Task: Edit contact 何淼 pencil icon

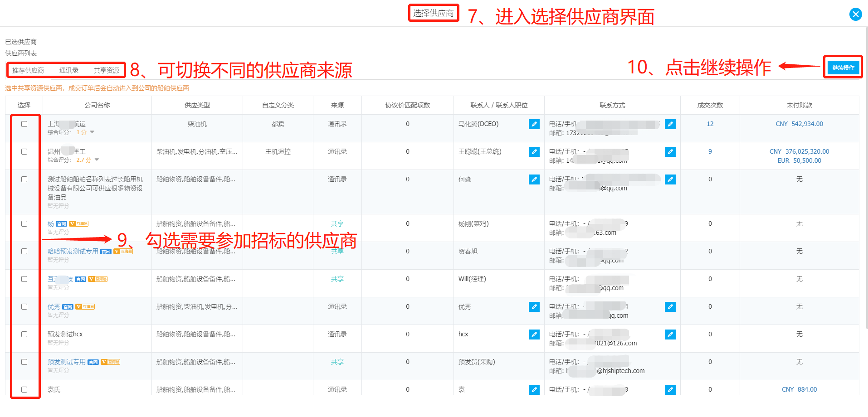Action: click(534, 179)
